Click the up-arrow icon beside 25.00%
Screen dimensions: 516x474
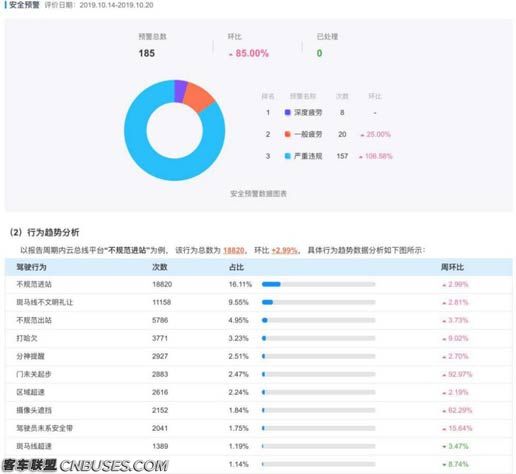tap(362, 135)
